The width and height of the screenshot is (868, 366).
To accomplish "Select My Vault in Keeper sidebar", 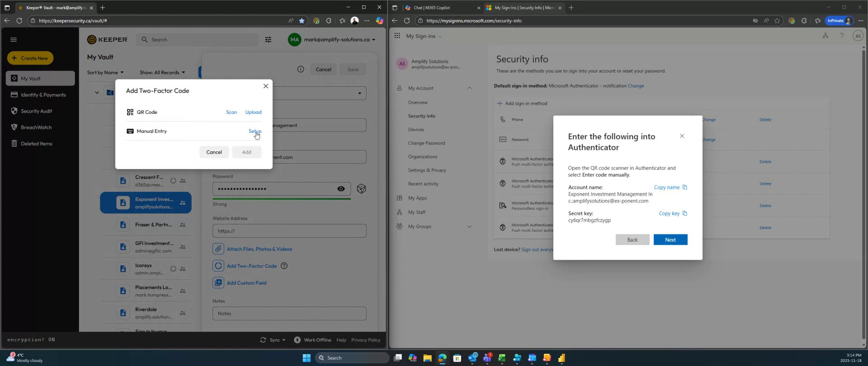I will click(40, 78).
